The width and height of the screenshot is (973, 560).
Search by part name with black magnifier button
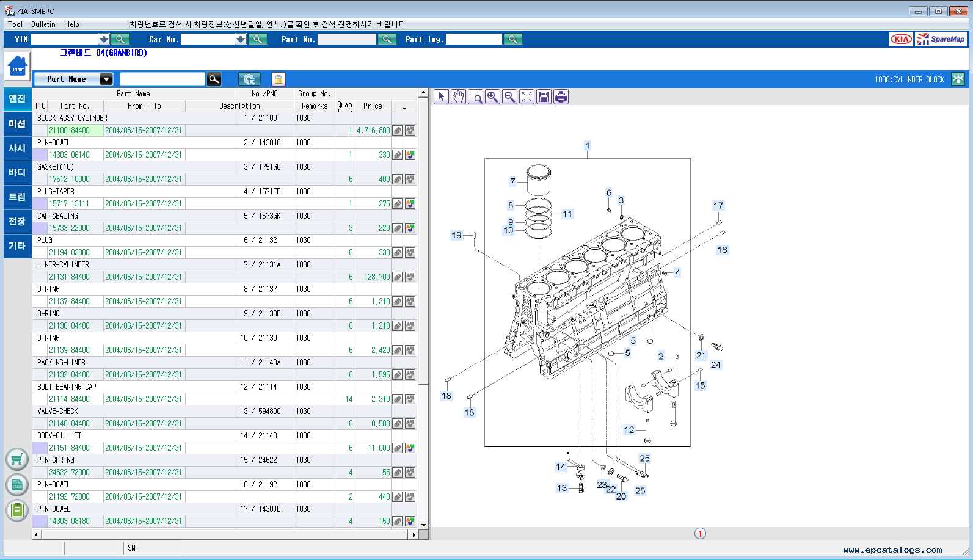(214, 79)
